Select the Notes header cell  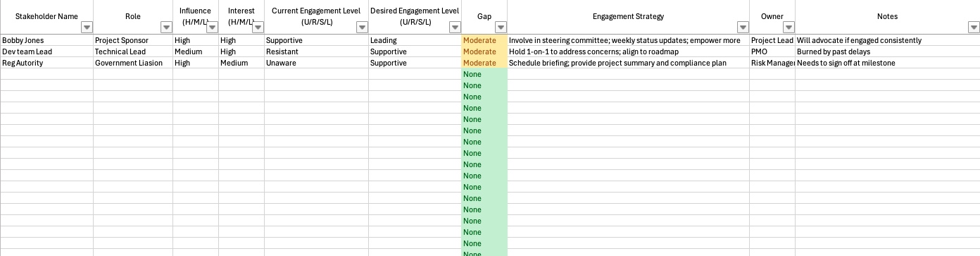click(887, 17)
